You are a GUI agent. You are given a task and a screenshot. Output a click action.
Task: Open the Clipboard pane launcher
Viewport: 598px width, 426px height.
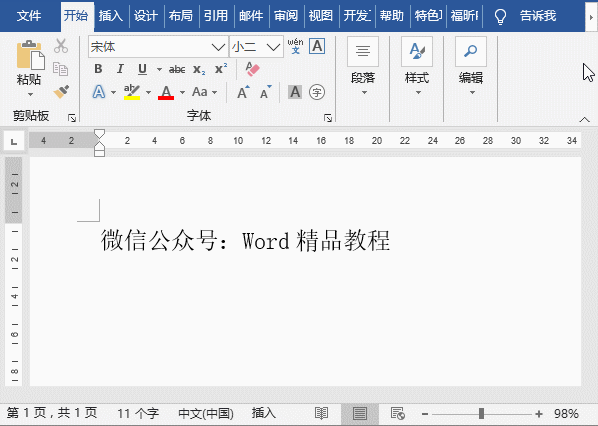click(x=72, y=118)
